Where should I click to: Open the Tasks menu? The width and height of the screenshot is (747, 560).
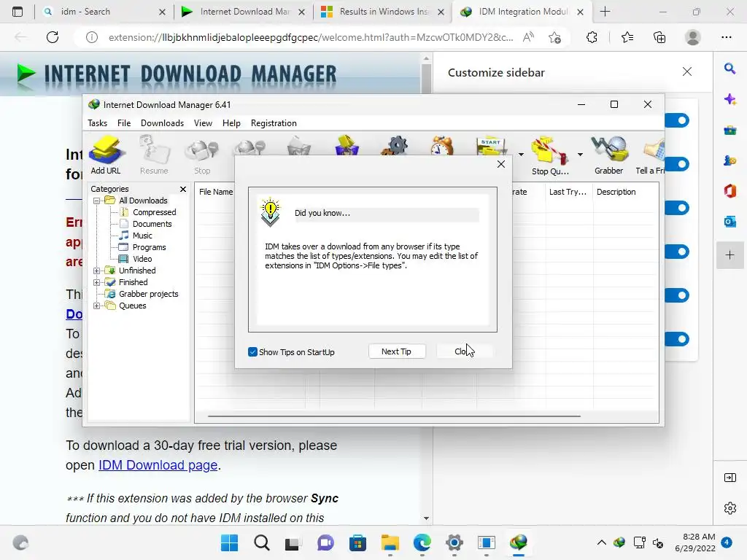coord(97,122)
